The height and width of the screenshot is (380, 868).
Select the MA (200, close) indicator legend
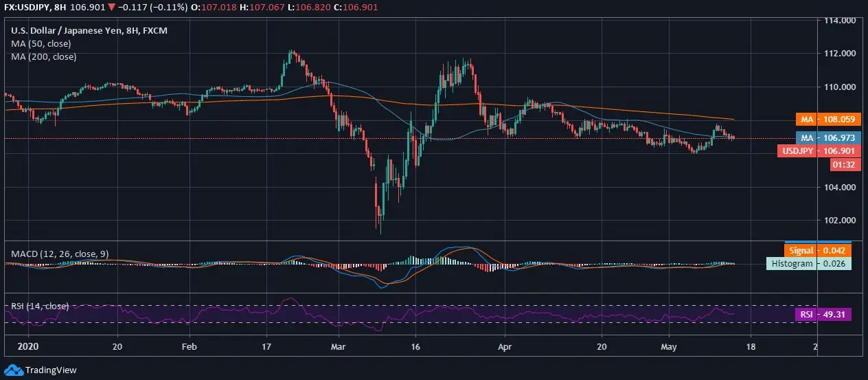tap(43, 56)
